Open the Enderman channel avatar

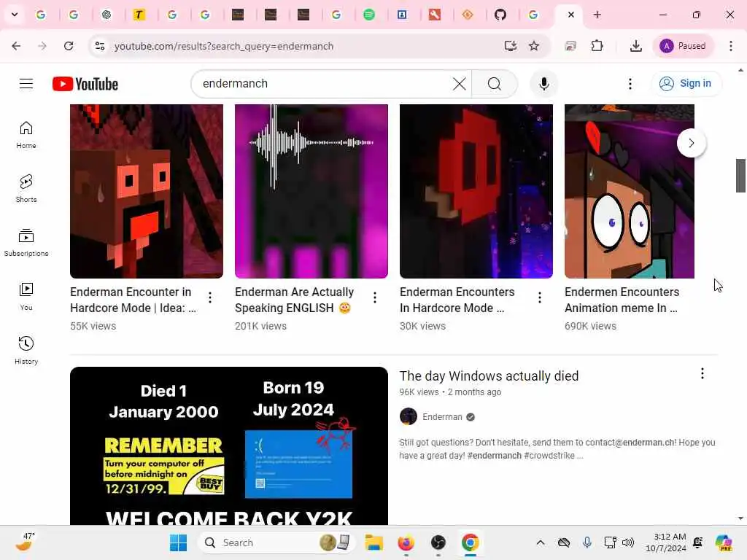point(409,416)
